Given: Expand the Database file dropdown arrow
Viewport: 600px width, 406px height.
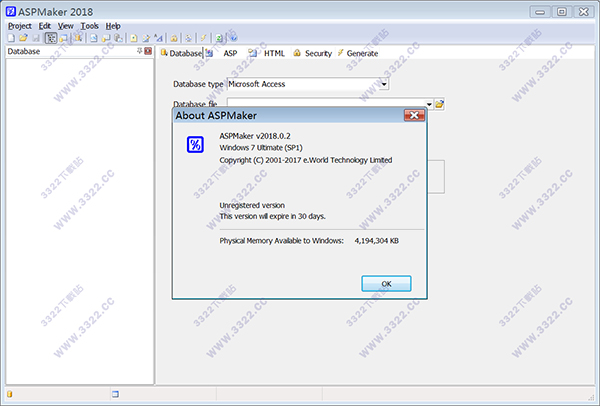Looking at the screenshot, I should [x=429, y=104].
